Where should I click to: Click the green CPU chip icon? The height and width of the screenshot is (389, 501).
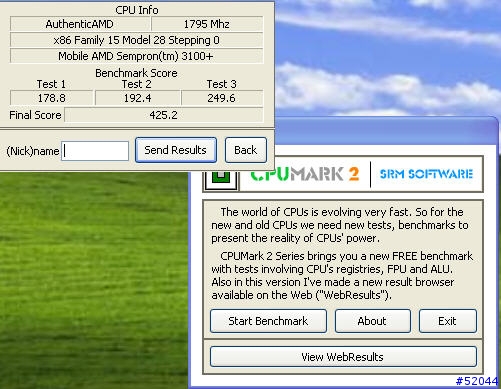[221, 180]
